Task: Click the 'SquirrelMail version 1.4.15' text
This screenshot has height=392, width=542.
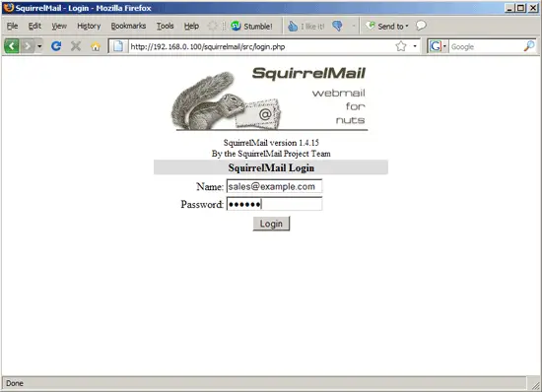Action: click(271, 143)
